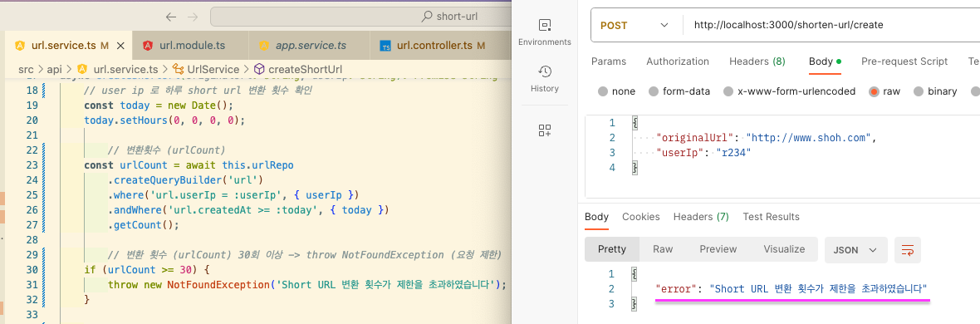Screen dimensions: 980x324
Task: Click the class symbol icon before UrlService
Action: point(178,69)
